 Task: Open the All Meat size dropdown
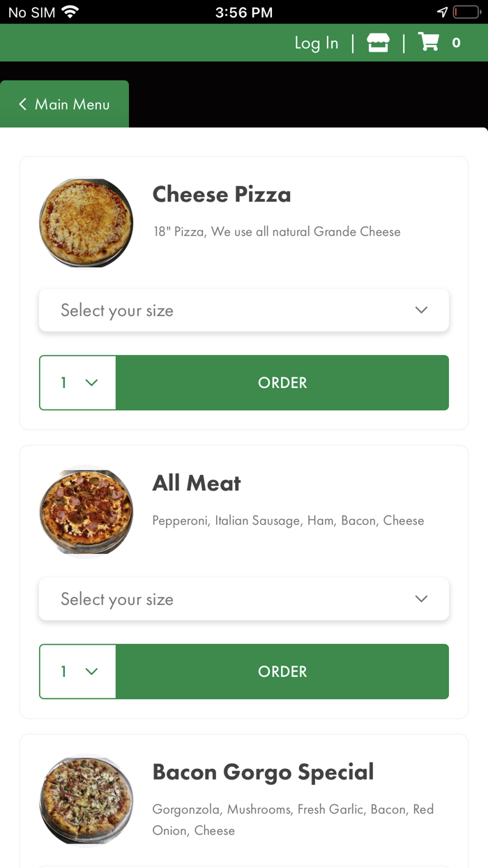coord(244,599)
